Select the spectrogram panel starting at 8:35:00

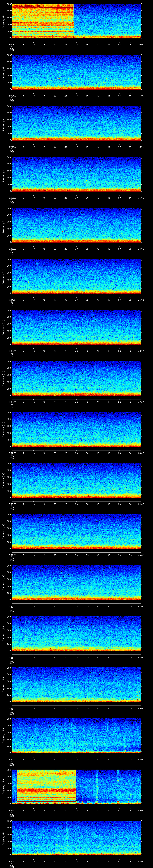click(x=76, y=327)
